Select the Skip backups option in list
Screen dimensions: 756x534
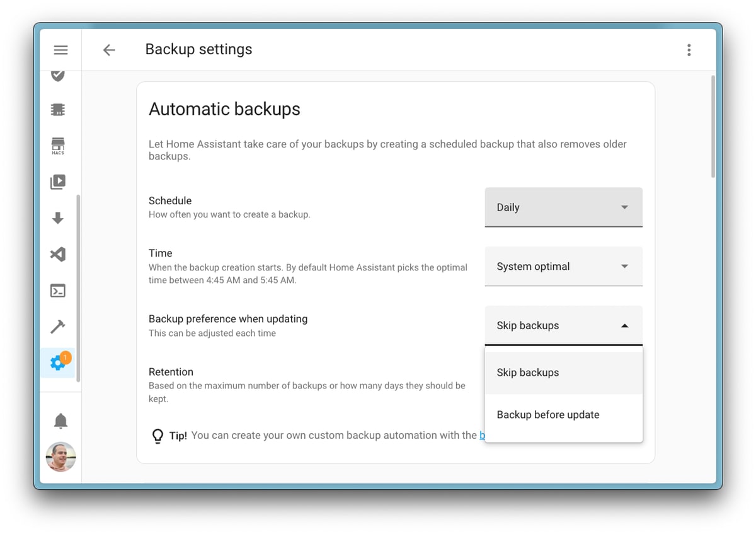563,373
